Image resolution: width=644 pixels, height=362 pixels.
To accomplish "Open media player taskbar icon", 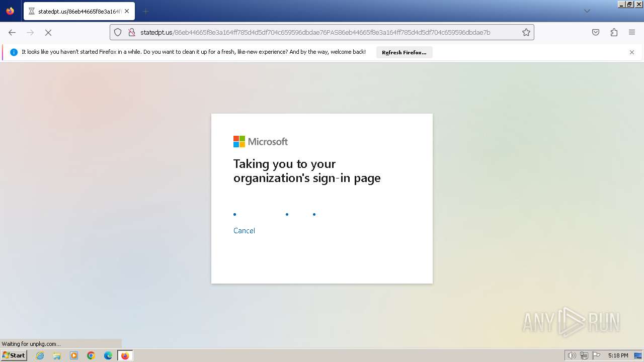I will coord(74,355).
